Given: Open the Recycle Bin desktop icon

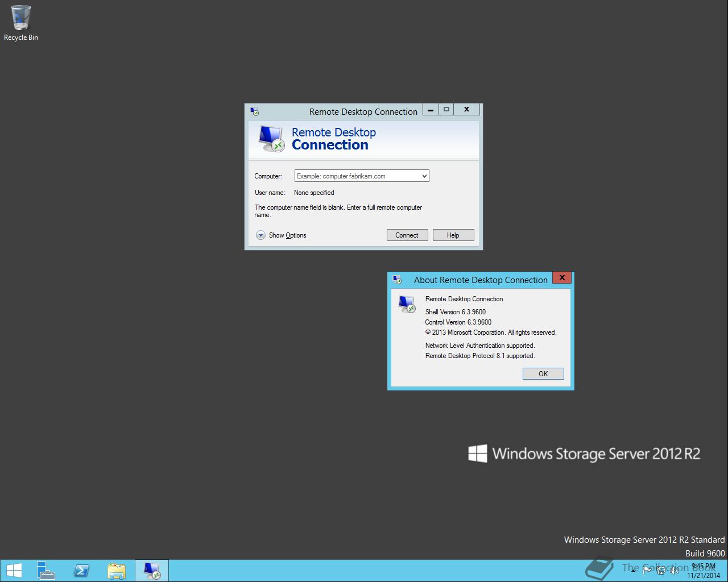Looking at the screenshot, I should pyautogui.click(x=20, y=23).
